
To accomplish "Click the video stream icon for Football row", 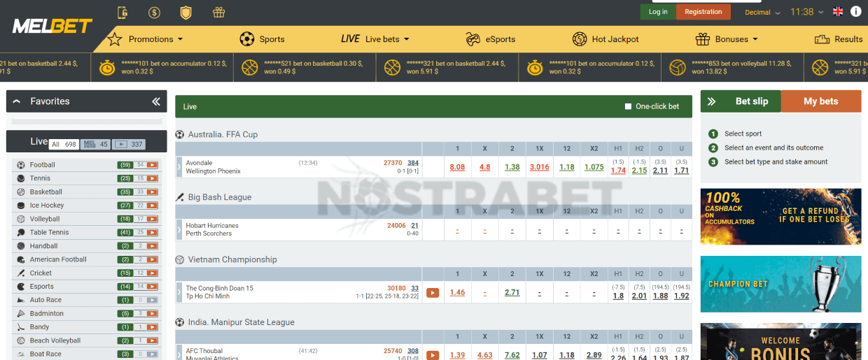I will [x=153, y=165].
